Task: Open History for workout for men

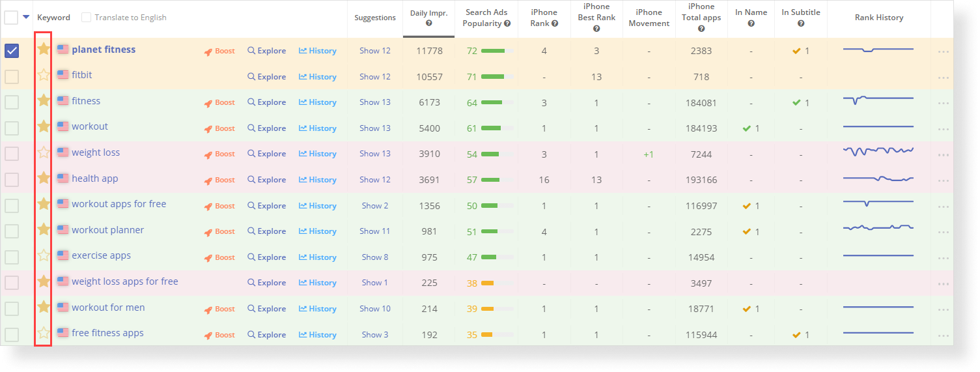Action: pyautogui.click(x=317, y=309)
